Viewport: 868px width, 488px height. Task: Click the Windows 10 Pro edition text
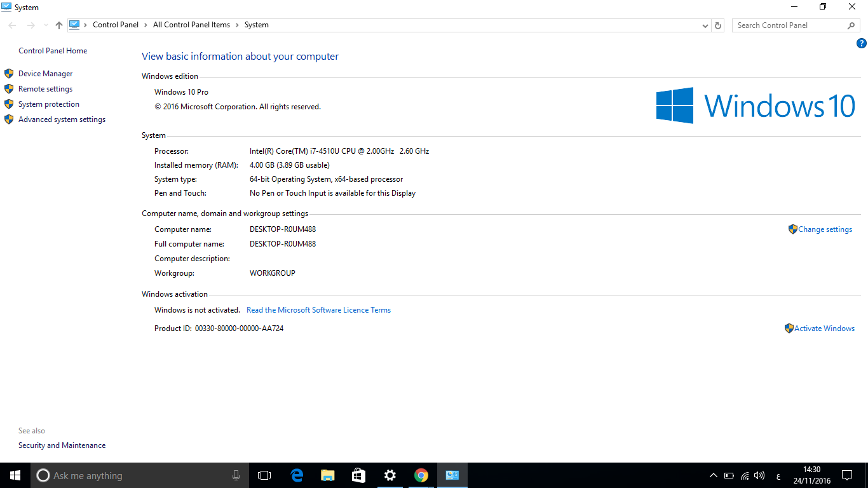(x=181, y=92)
